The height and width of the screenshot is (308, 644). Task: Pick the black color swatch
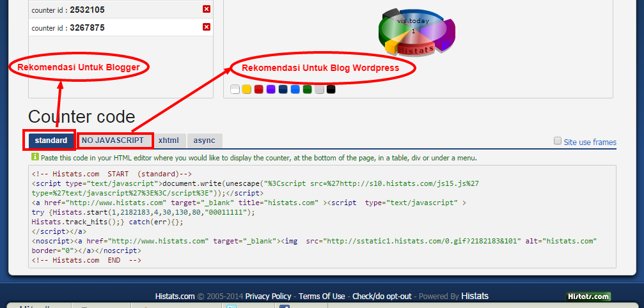pos(331,89)
